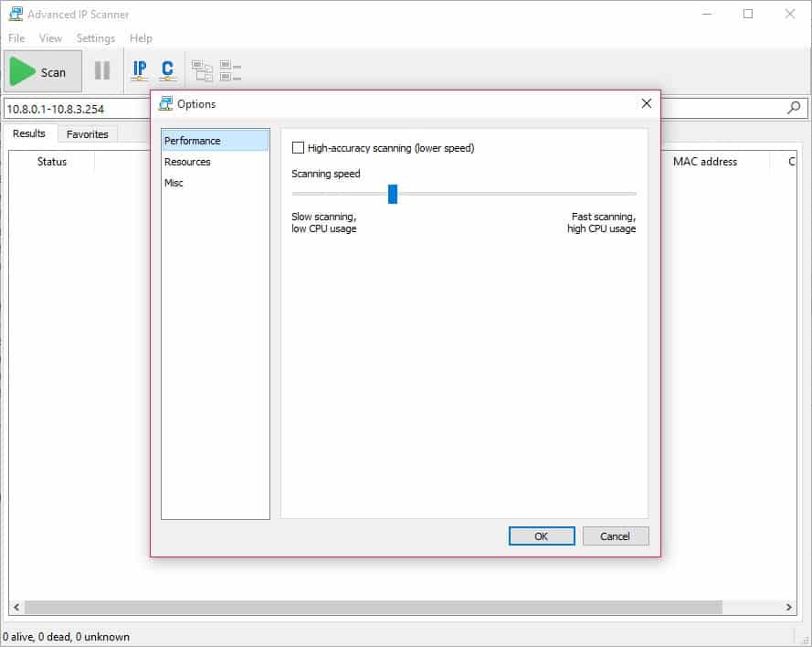Screen dimensions: 812x647
Task: Click the IP toolbar icon
Action: click(140, 70)
